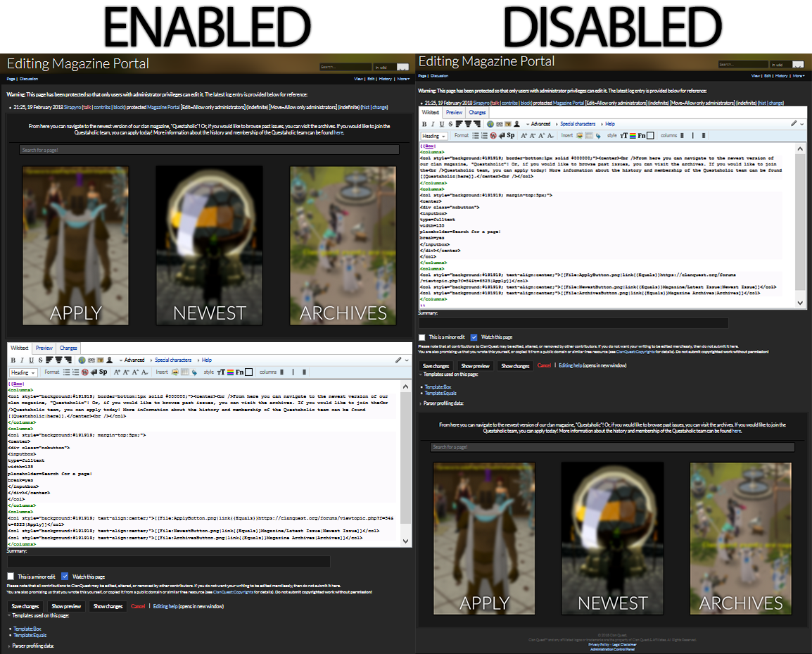
Task: Insert bulleted list in Enabled panel toolbar
Action: tap(66, 372)
